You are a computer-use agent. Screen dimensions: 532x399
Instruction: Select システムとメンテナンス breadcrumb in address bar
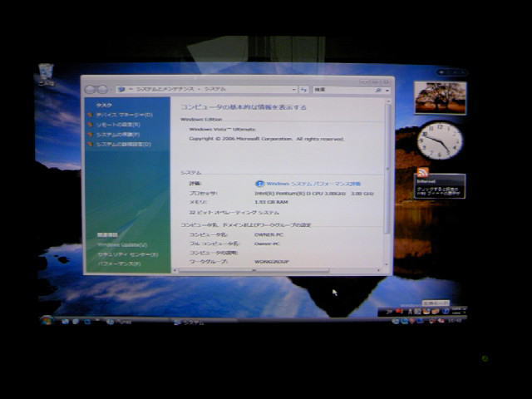[x=165, y=89]
